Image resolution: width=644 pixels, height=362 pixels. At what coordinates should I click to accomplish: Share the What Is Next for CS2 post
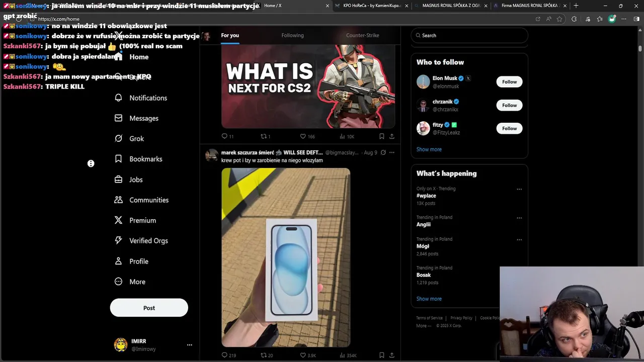tap(392, 136)
